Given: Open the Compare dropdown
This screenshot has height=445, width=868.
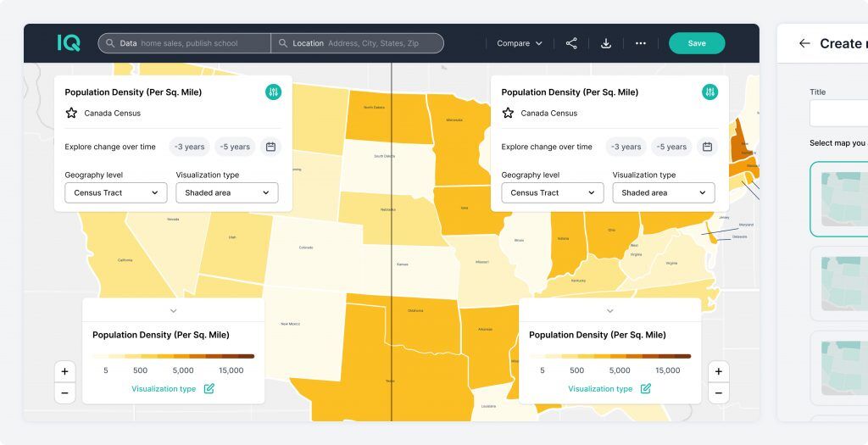Looking at the screenshot, I should [x=520, y=43].
